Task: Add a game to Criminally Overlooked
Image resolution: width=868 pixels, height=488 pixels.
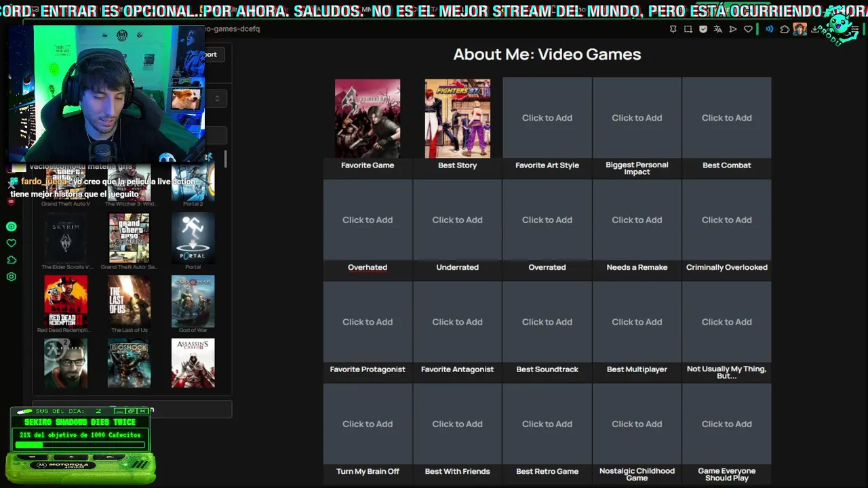Action: pyautogui.click(x=726, y=220)
